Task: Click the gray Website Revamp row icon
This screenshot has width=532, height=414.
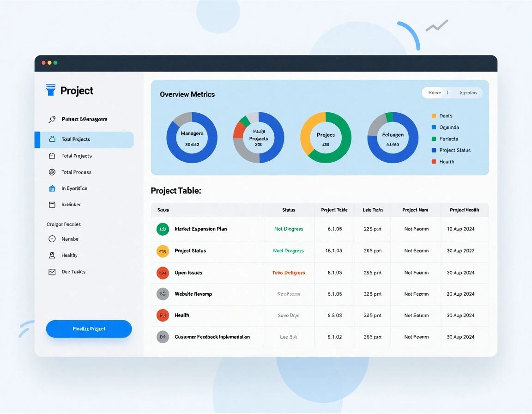Action: [x=163, y=294]
